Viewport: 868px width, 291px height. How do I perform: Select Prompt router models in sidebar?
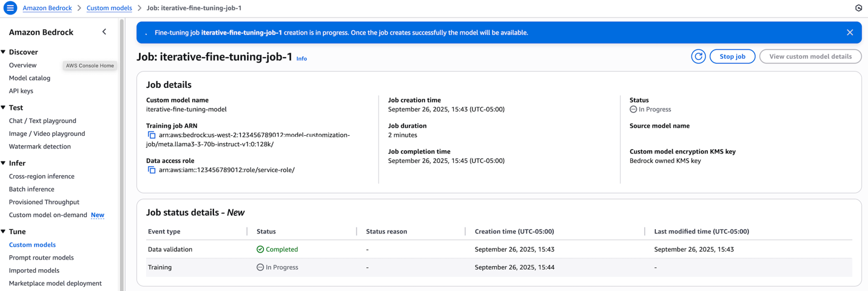[41, 258]
